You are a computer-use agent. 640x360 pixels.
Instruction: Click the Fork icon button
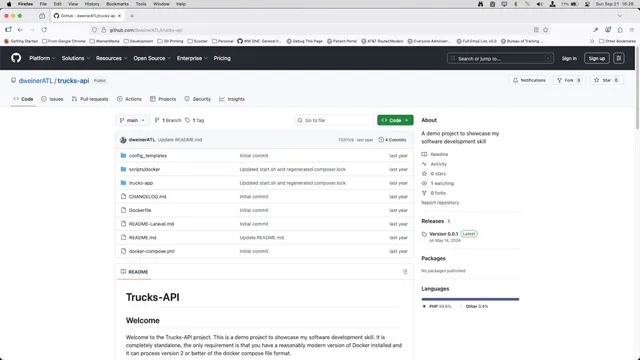[x=569, y=80]
